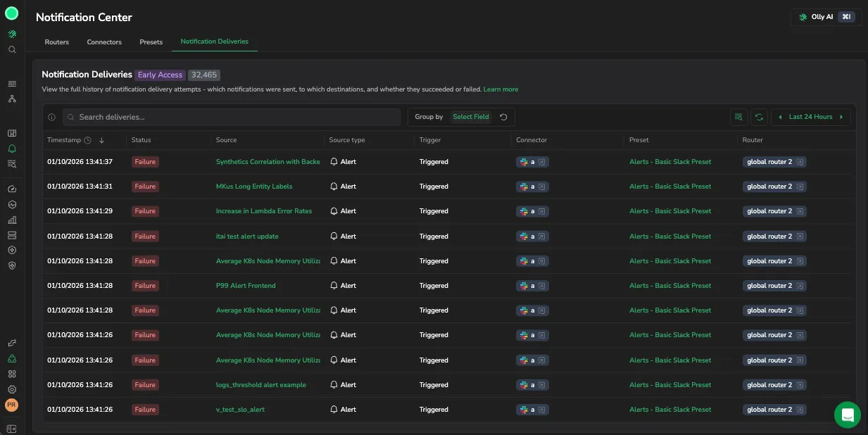Open MKus Long Entity Labels source
This screenshot has width=868, height=435.
(254, 187)
